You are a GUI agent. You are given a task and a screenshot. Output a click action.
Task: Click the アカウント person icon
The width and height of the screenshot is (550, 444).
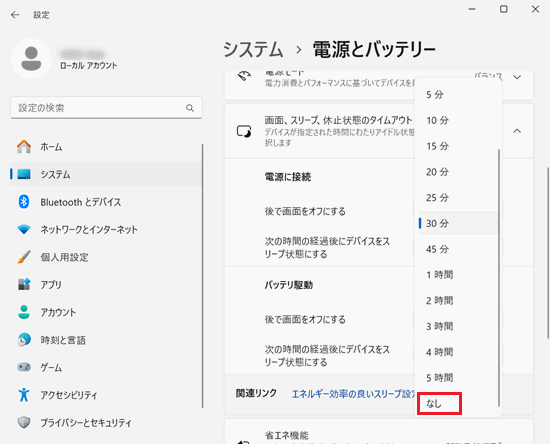[x=24, y=312]
